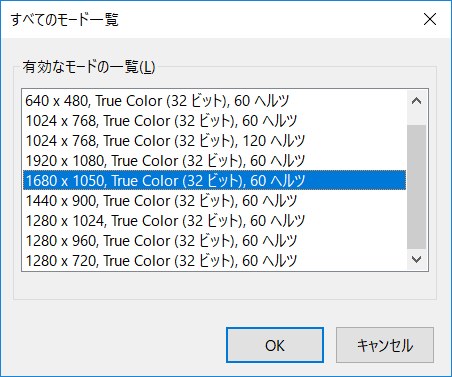Screen dimensions: 452x377
Task: Click scrollbar track above the thumb
Action: point(417,118)
